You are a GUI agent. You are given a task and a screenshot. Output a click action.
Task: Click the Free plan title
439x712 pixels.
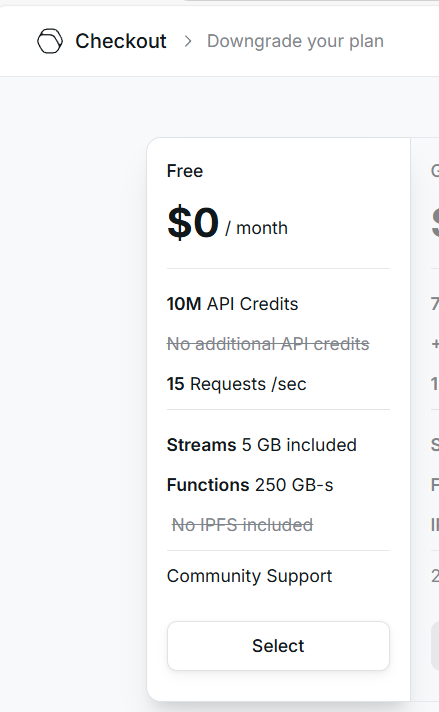pyautogui.click(x=185, y=171)
